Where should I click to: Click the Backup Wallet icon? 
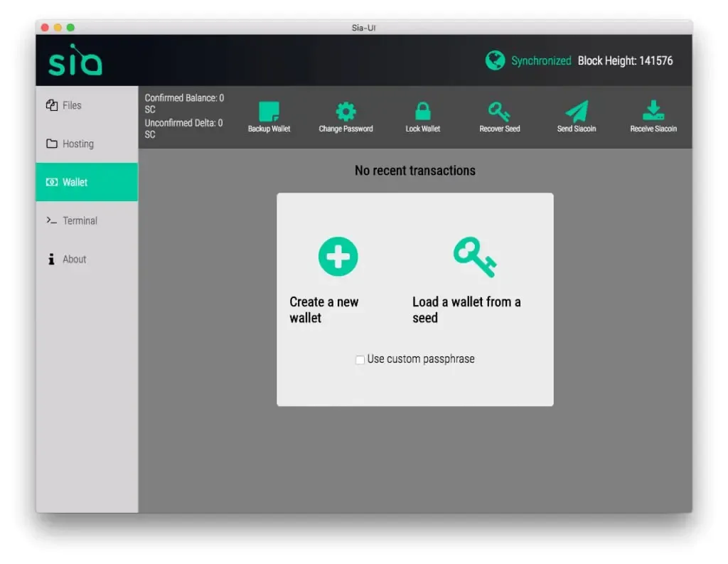click(269, 111)
